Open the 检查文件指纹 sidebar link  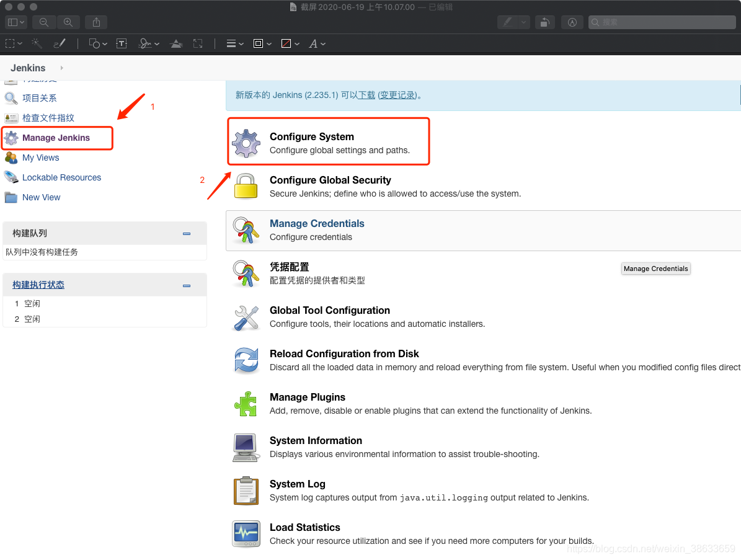click(48, 118)
